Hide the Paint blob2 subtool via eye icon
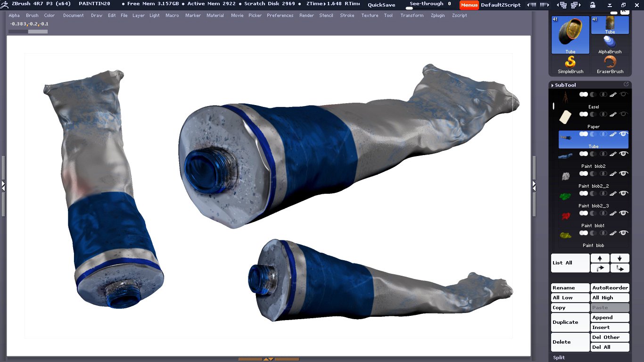This screenshot has height=362, width=644. 624,154
